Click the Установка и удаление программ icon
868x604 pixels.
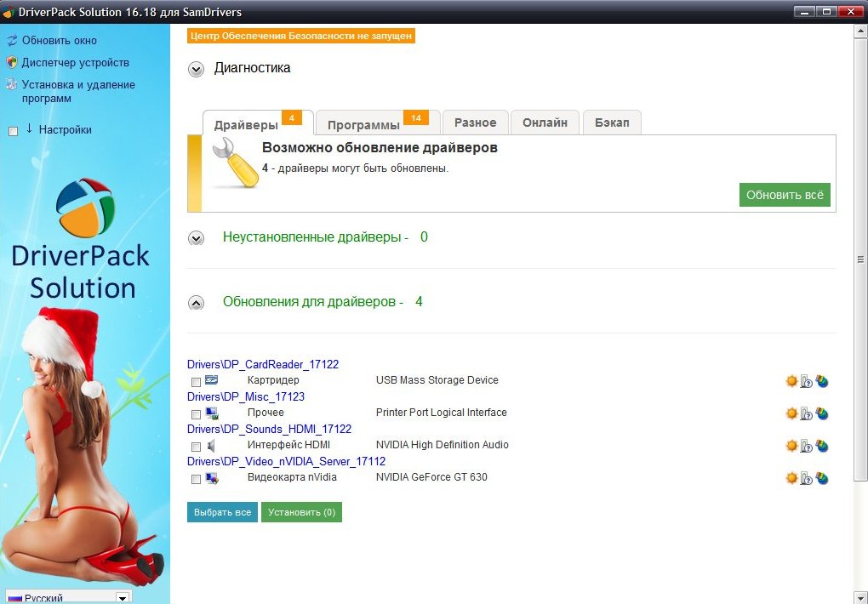click(x=12, y=85)
